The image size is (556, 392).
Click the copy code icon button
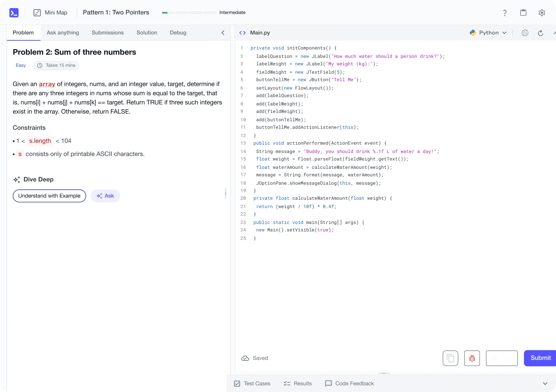[450, 358]
